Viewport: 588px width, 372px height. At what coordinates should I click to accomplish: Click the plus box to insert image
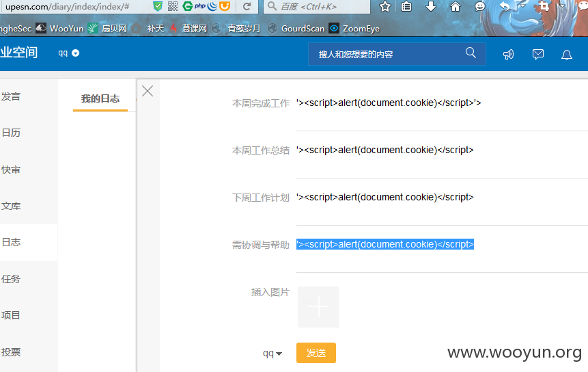(x=318, y=306)
